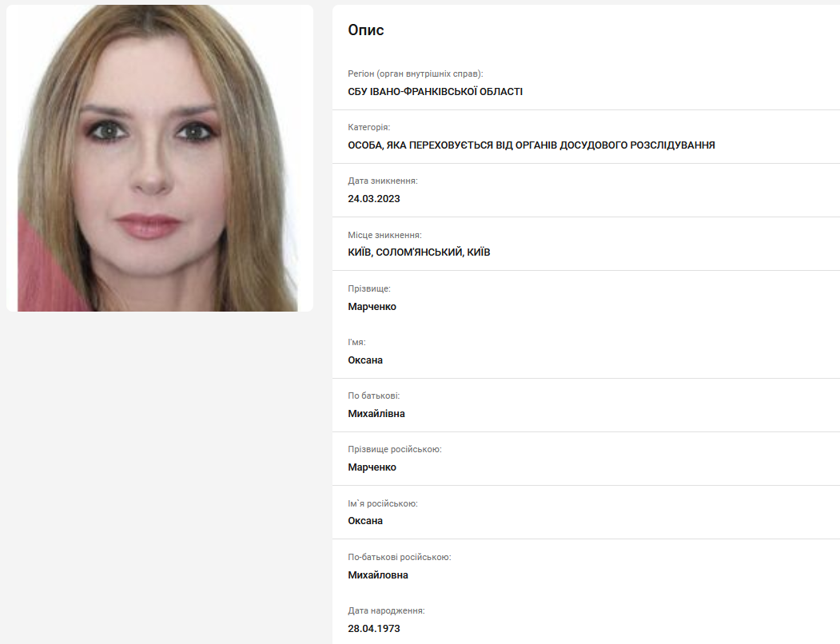This screenshot has height=644, width=840.
Task: Click the "Категорія:" field label
Action: (369, 127)
